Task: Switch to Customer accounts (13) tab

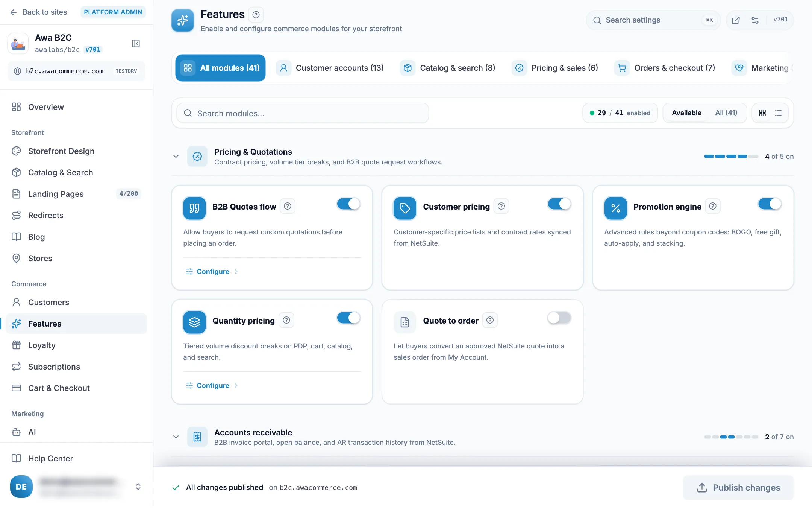Action: [330, 68]
